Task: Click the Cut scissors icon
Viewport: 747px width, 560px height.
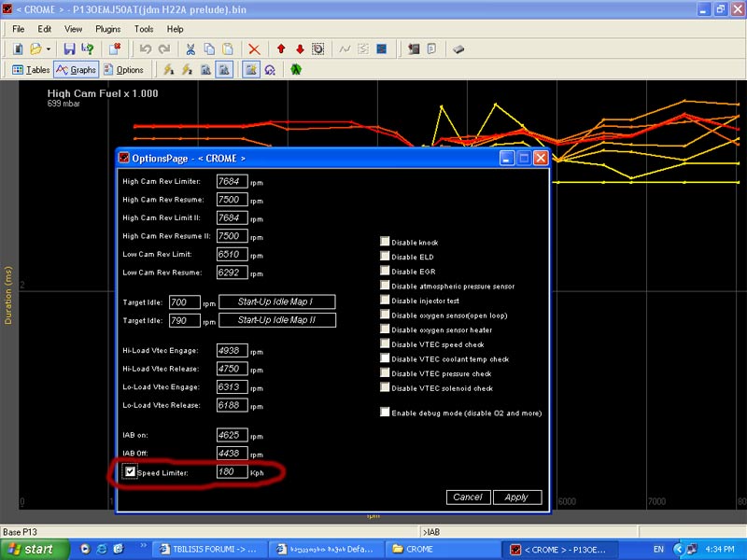Action: [x=190, y=49]
